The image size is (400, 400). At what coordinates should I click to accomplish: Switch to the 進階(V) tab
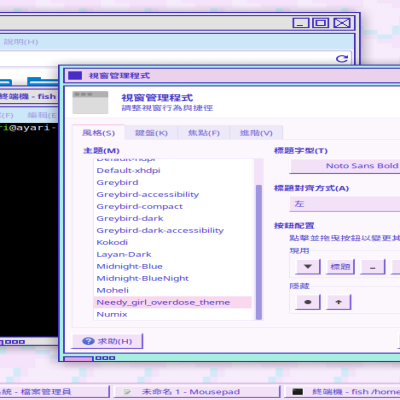point(256,133)
